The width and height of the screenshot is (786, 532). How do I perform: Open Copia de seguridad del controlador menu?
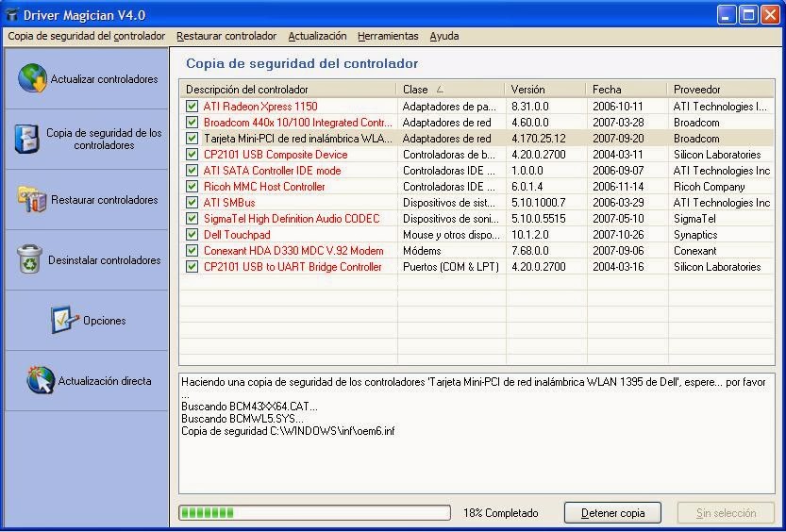click(87, 36)
